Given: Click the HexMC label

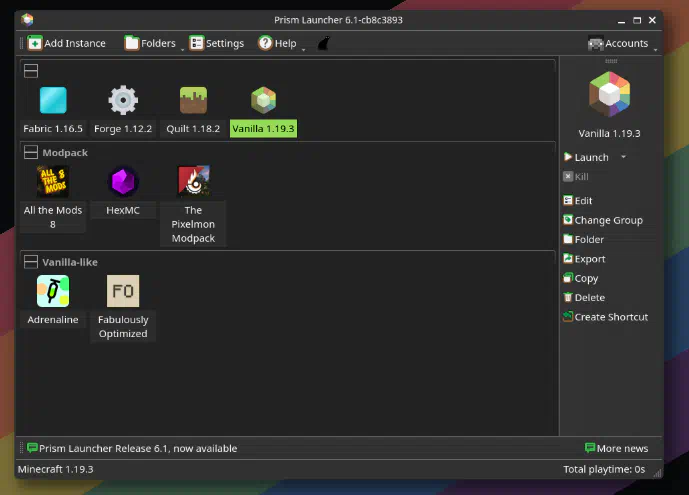Looking at the screenshot, I should (x=123, y=210).
